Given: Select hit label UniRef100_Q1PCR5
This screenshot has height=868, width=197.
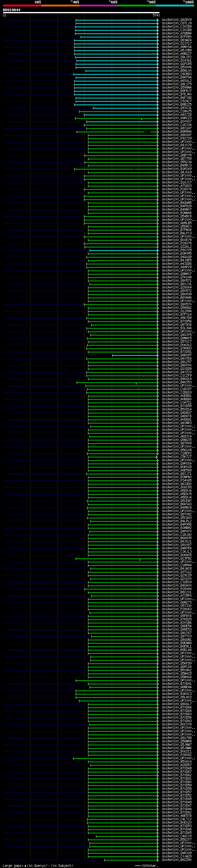Looking at the screenshot, I should (176, 64).
